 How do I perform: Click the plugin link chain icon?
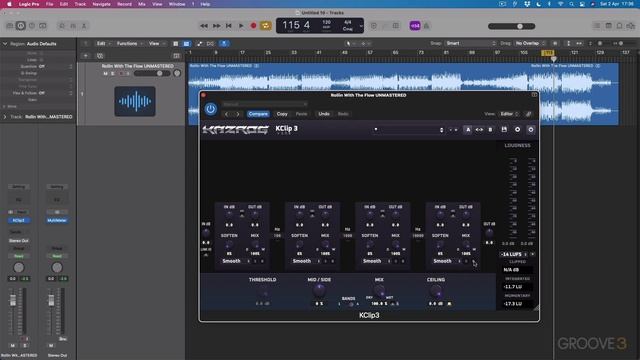[529, 114]
